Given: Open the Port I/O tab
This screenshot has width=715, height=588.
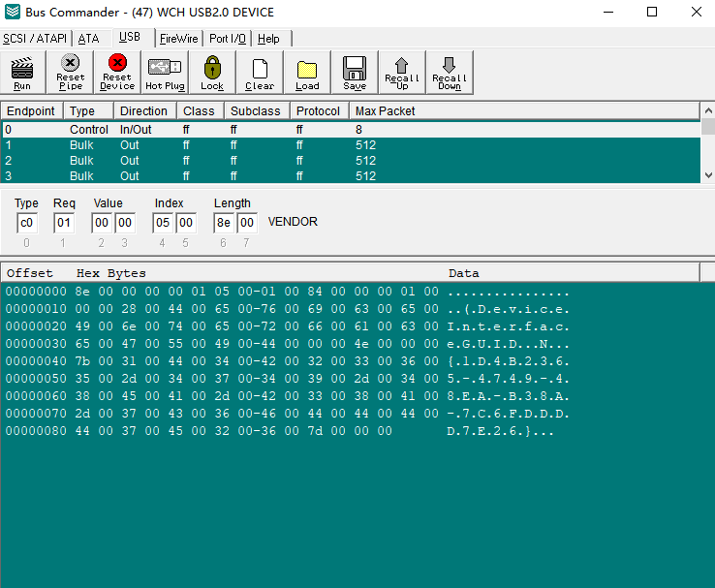Looking at the screenshot, I should pyautogui.click(x=227, y=39).
